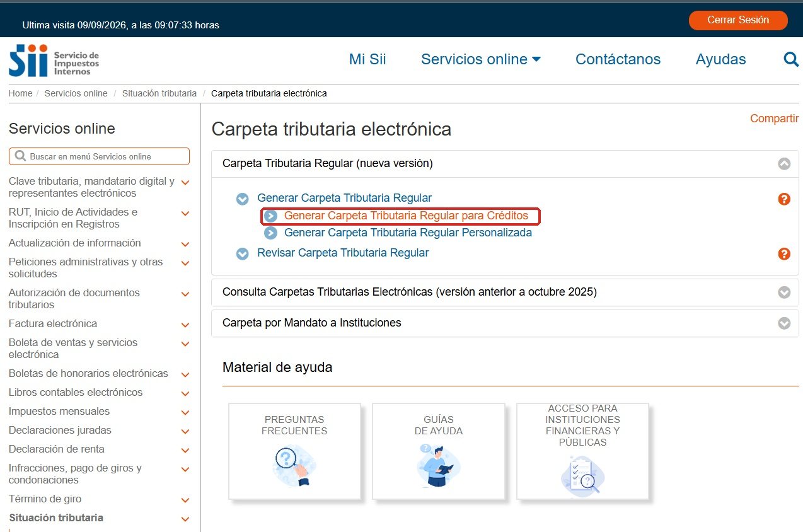Expand Actualización de información sidebar chevron

click(185, 244)
